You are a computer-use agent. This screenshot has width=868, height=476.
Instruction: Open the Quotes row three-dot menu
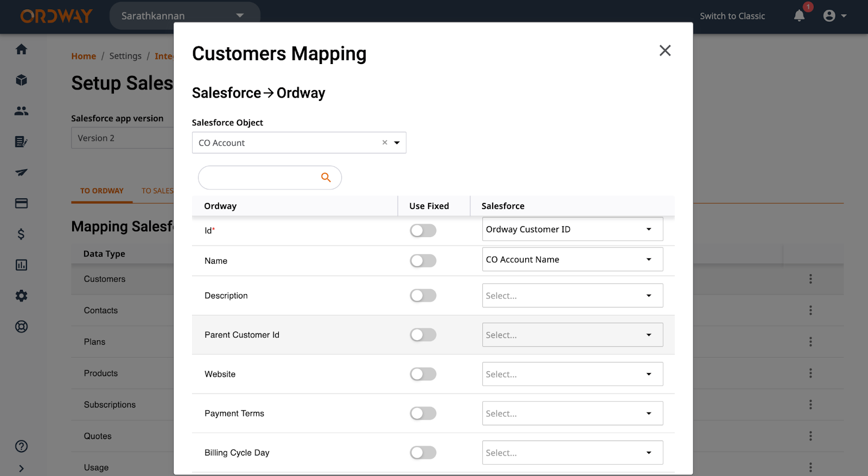pyautogui.click(x=810, y=436)
